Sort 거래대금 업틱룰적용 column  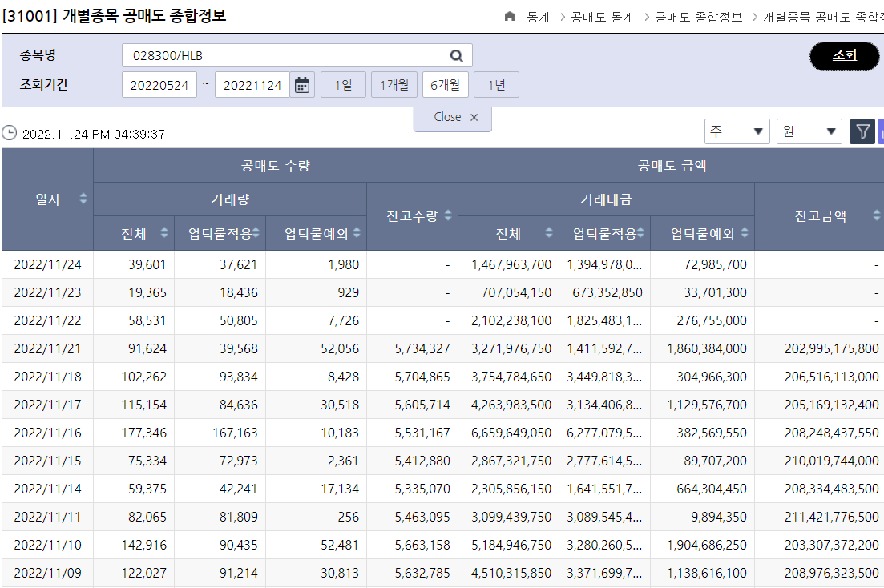tap(640, 232)
